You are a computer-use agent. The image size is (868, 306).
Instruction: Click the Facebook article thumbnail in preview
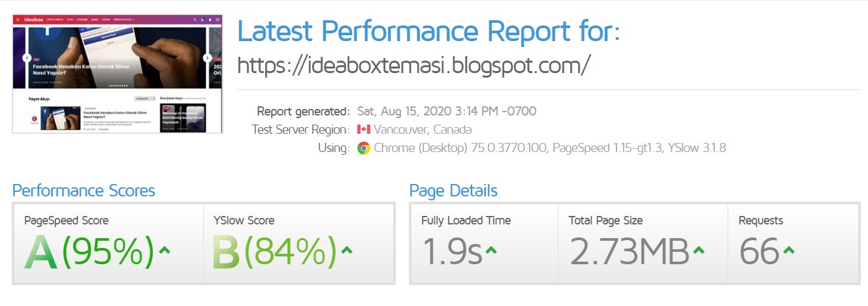click(x=61, y=118)
